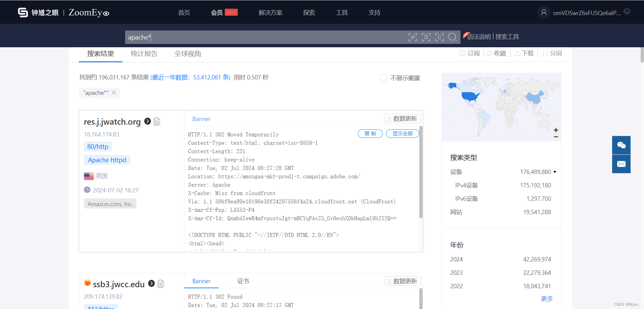Add search to favorites with 收藏
Viewport: 644px width, 309px height.
[496, 53]
